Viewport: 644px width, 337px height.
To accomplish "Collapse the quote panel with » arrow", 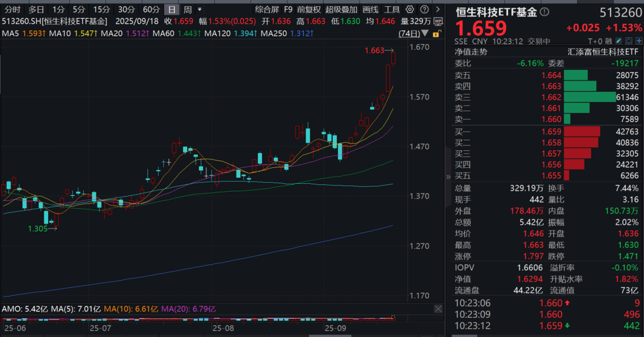I will pyautogui.click(x=448, y=176).
